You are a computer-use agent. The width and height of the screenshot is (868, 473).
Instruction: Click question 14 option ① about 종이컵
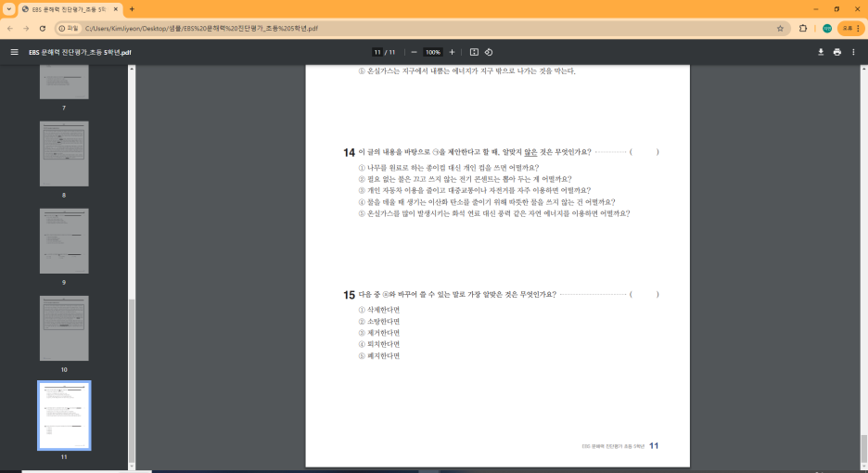(x=449, y=167)
